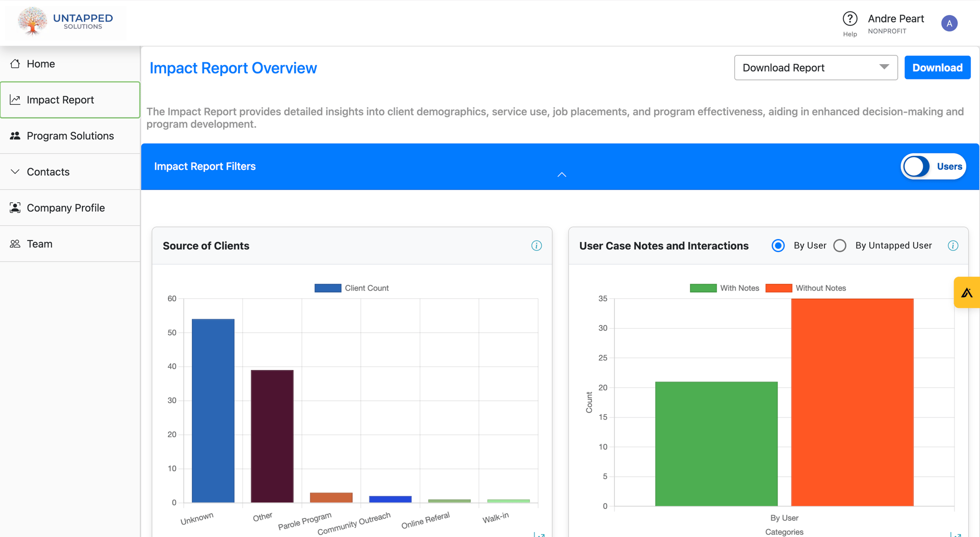Open the Help question mark icon
980x537 pixels.
(x=850, y=19)
